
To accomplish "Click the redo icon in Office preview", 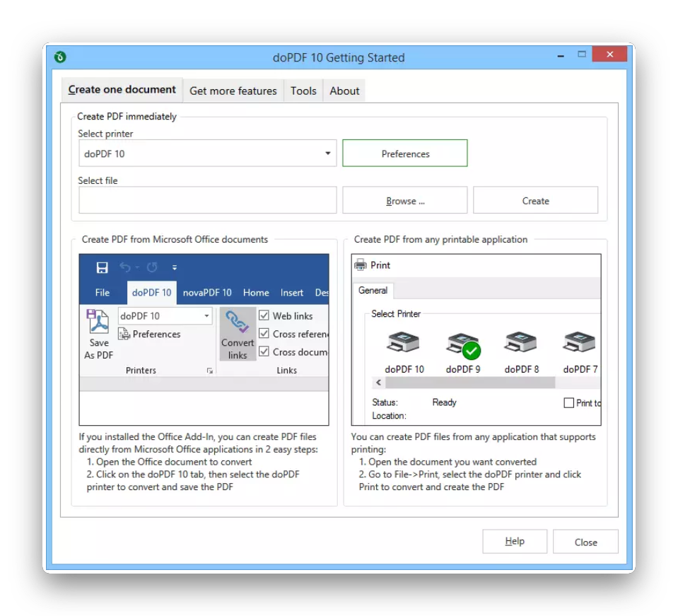I will [x=152, y=268].
